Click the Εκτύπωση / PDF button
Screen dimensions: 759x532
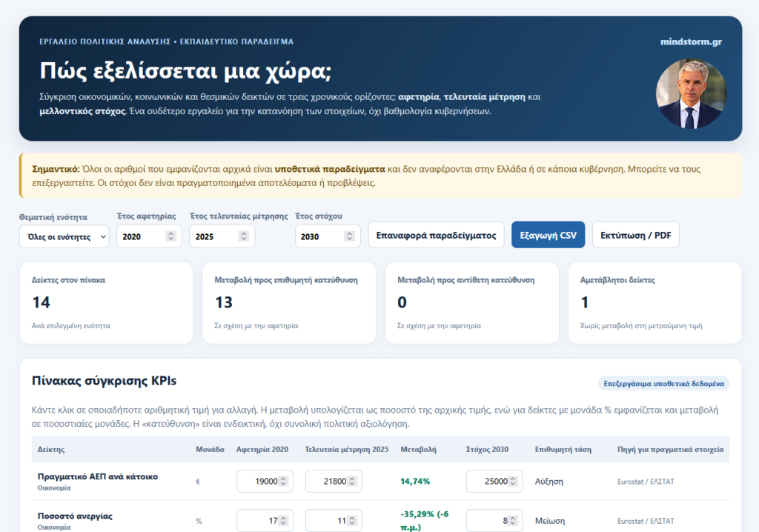[x=635, y=236]
